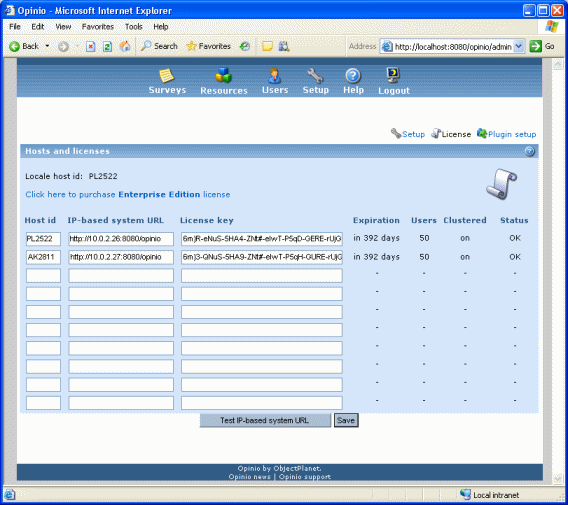The width and height of the screenshot is (568, 505).
Task: Click Test IP-based system URL button
Action: (x=265, y=420)
